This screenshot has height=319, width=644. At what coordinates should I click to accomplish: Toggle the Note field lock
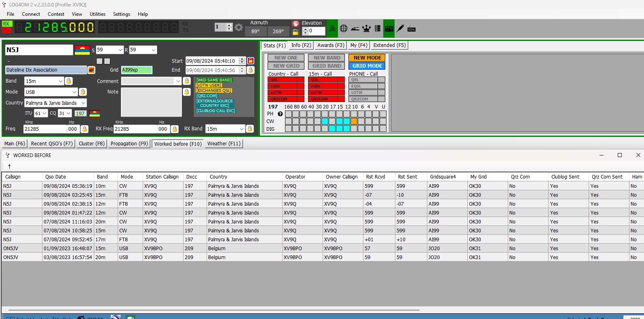[x=187, y=92]
